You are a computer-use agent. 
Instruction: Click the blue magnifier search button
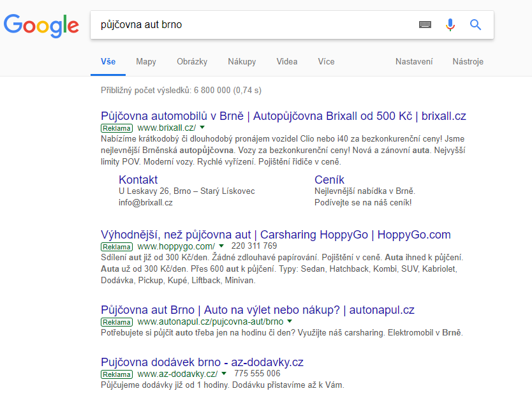click(475, 25)
